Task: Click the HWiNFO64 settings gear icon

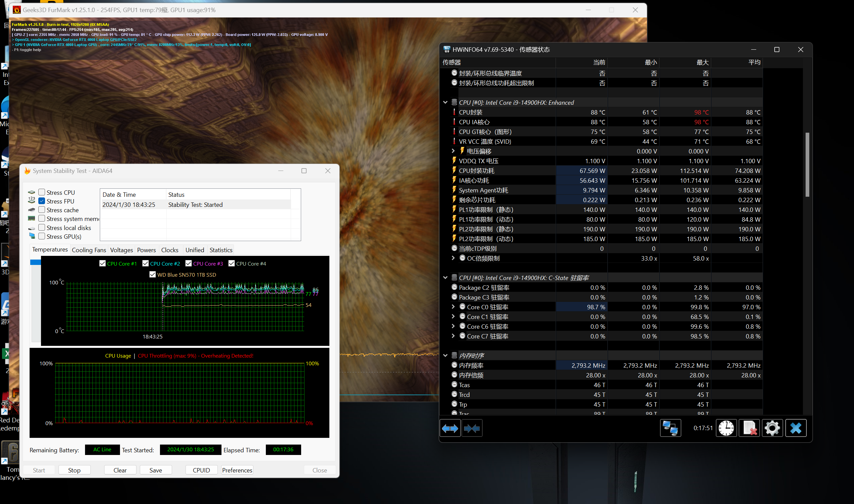Action: click(x=772, y=428)
